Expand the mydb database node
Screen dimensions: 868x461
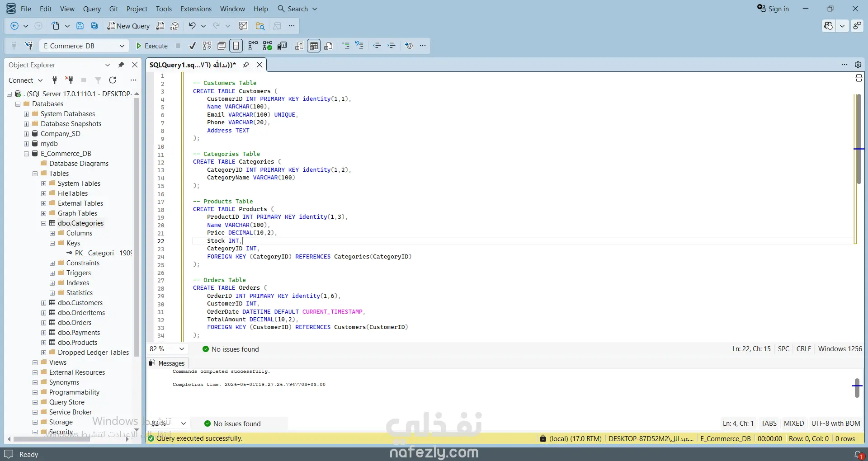pos(26,144)
